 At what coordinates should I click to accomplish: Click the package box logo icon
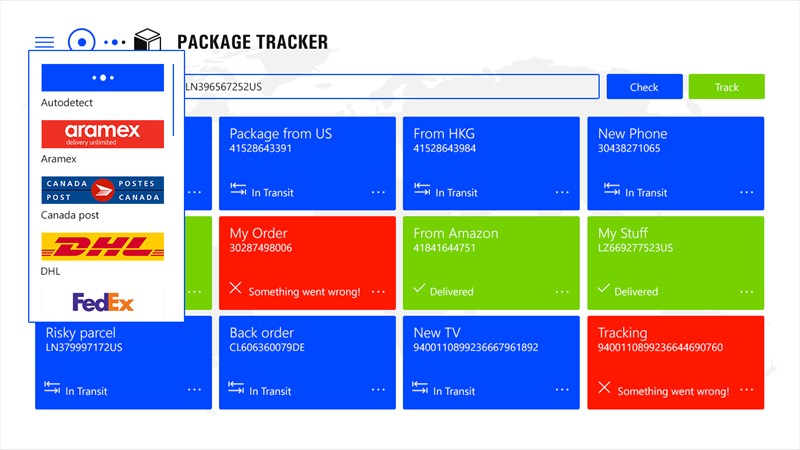tap(147, 40)
